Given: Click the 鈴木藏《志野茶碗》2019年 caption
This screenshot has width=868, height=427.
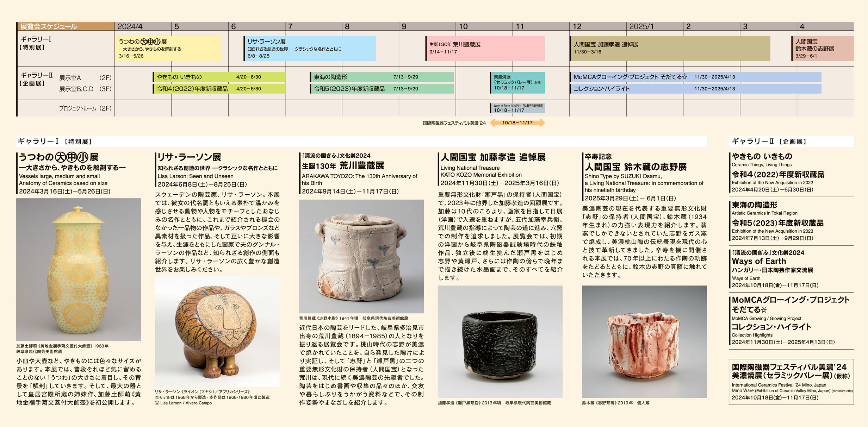Looking at the screenshot, I should coord(616,403).
